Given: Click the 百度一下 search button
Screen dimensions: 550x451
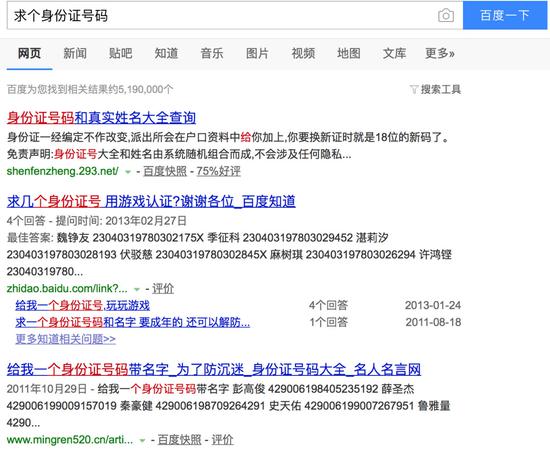Looking at the screenshot, I should coord(505,15).
